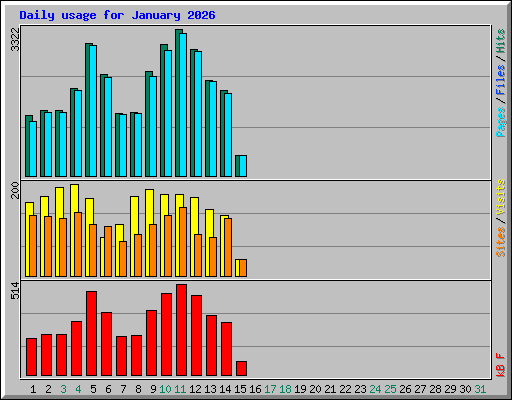
Task: Click green weekend day 25 label
Action: 390,389
